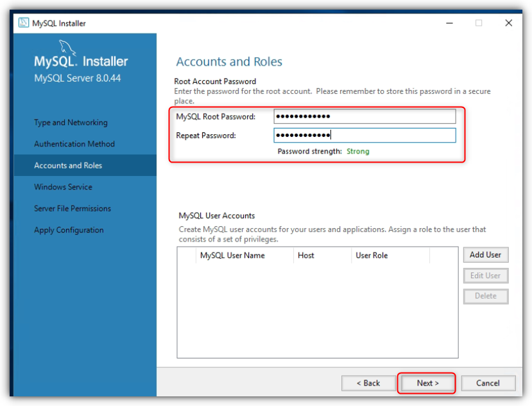Open the Apply Configuration step
The width and height of the screenshot is (532, 406).
[x=69, y=230]
